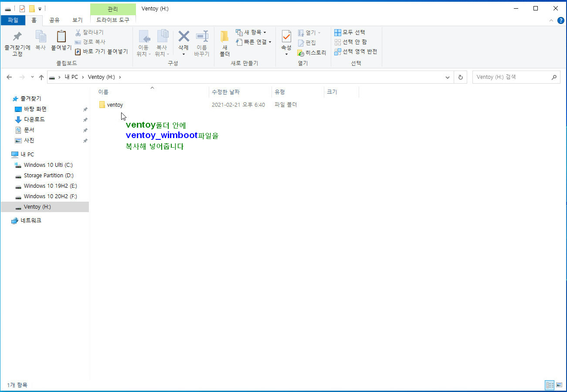Click Select all (모두 선택)
567x392 pixels.
[350, 32]
